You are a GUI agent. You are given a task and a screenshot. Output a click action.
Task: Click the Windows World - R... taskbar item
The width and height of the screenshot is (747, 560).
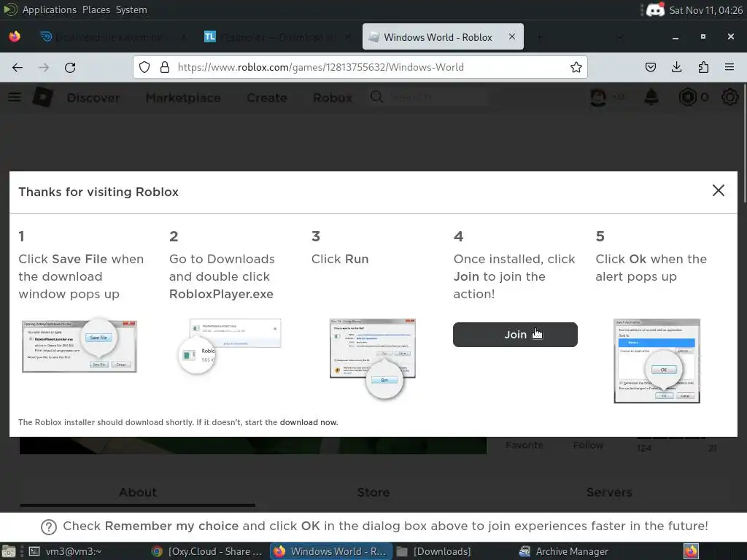[x=331, y=551]
